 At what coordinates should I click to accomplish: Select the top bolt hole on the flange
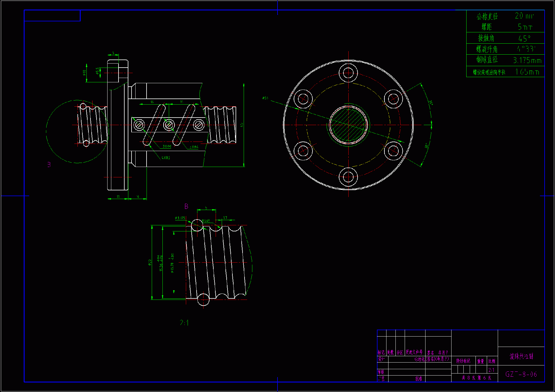[x=348, y=73]
